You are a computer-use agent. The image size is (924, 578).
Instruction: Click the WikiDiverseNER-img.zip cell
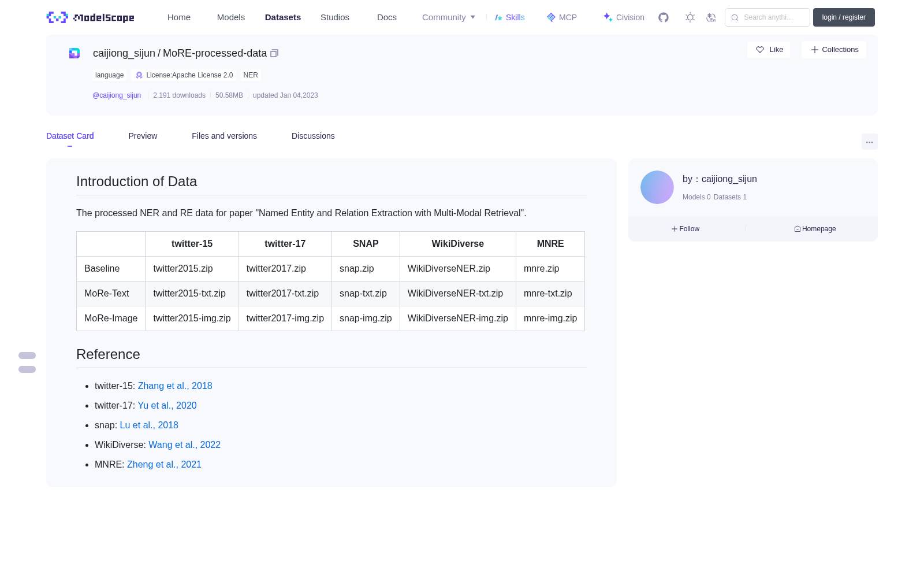point(458,318)
